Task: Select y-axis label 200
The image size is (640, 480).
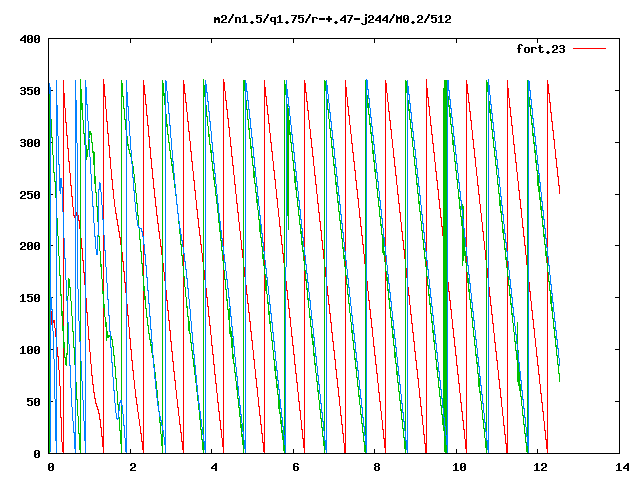Action: point(30,246)
